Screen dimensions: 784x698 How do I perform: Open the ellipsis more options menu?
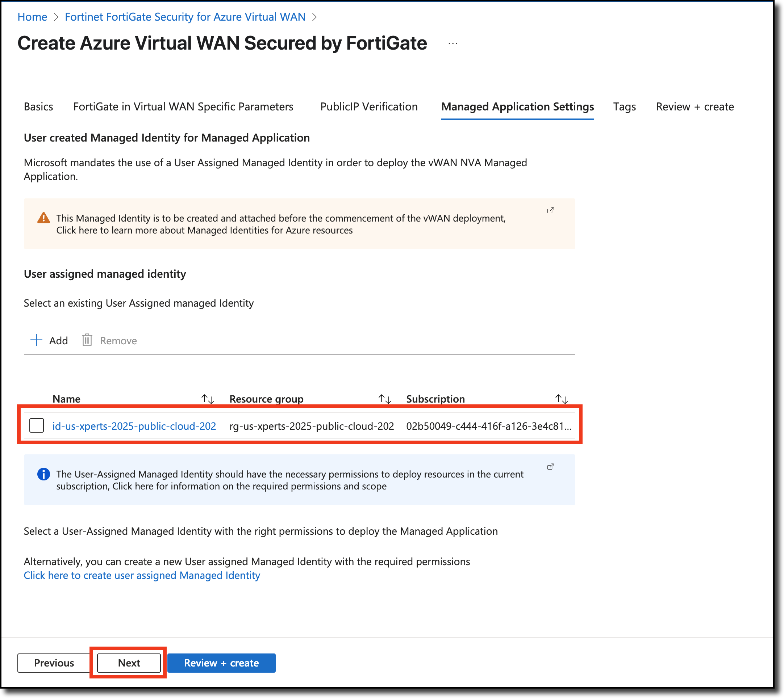click(453, 44)
